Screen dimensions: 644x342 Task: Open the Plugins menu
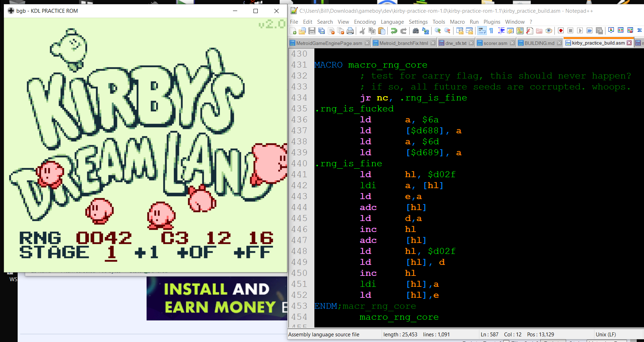(492, 22)
